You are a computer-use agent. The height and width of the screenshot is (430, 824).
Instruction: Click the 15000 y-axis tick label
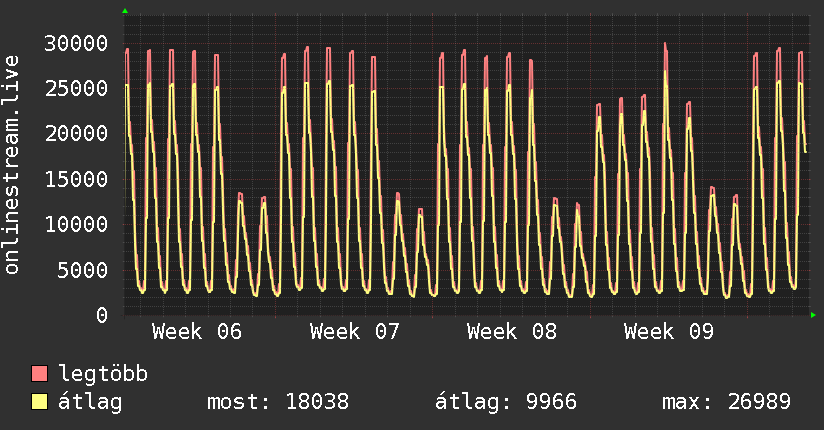click(76, 179)
